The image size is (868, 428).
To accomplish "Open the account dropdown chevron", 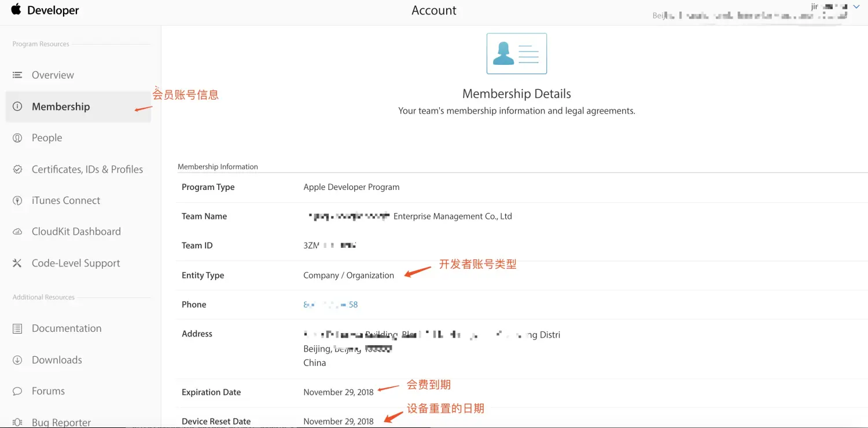I will coord(856,6).
